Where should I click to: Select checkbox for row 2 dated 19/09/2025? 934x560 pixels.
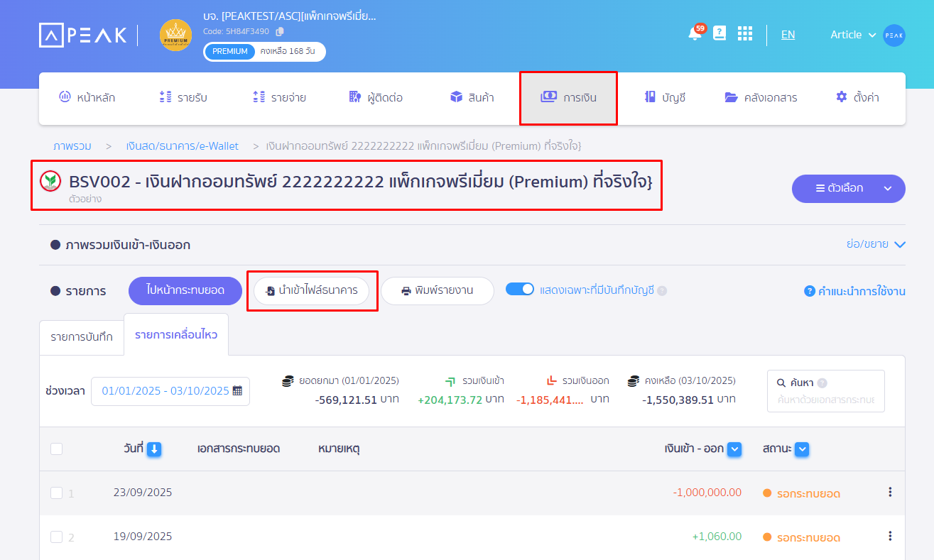point(57,537)
